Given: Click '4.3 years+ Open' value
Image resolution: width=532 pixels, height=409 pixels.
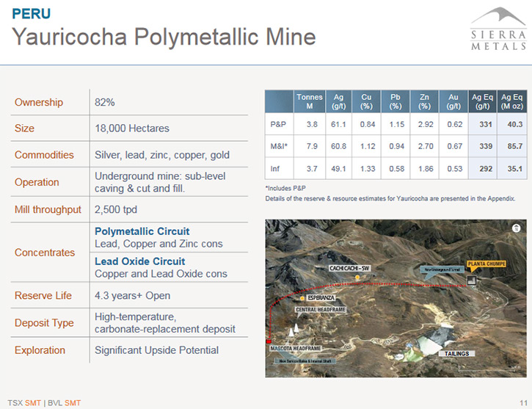Looking at the screenshot, I should (x=132, y=295).
